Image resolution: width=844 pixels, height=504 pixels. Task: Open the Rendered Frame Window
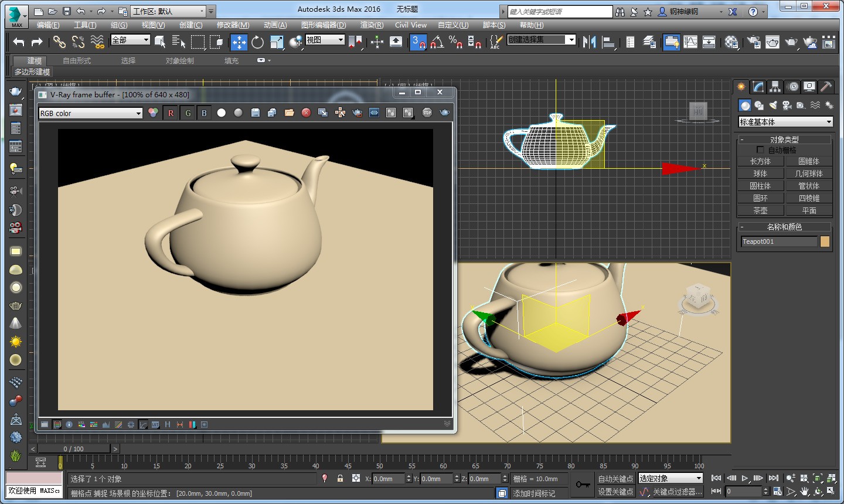pyautogui.click(x=772, y=42)
